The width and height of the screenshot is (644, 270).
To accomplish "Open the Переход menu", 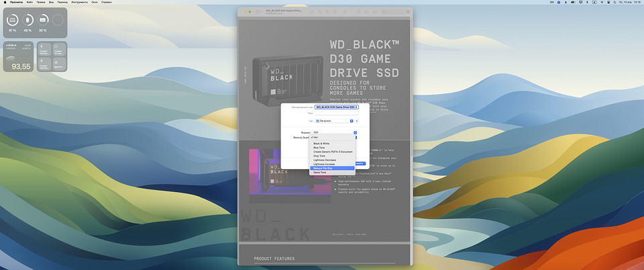I will pos(62,2).
